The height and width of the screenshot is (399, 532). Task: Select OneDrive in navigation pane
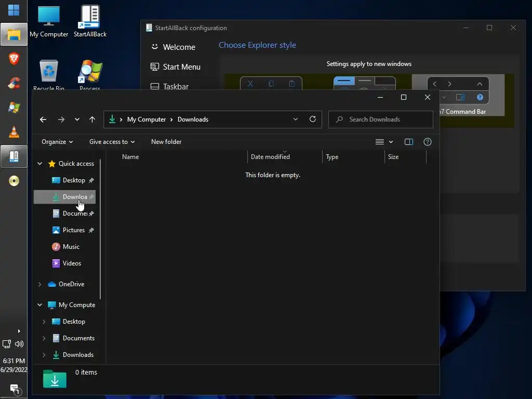click(x=66, y=284)
